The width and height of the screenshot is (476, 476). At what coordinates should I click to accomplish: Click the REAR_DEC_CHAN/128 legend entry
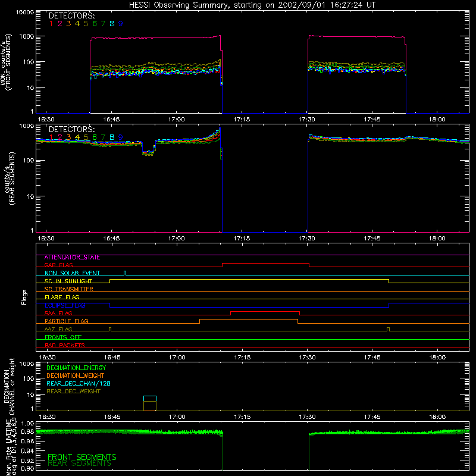pos(79,383)
